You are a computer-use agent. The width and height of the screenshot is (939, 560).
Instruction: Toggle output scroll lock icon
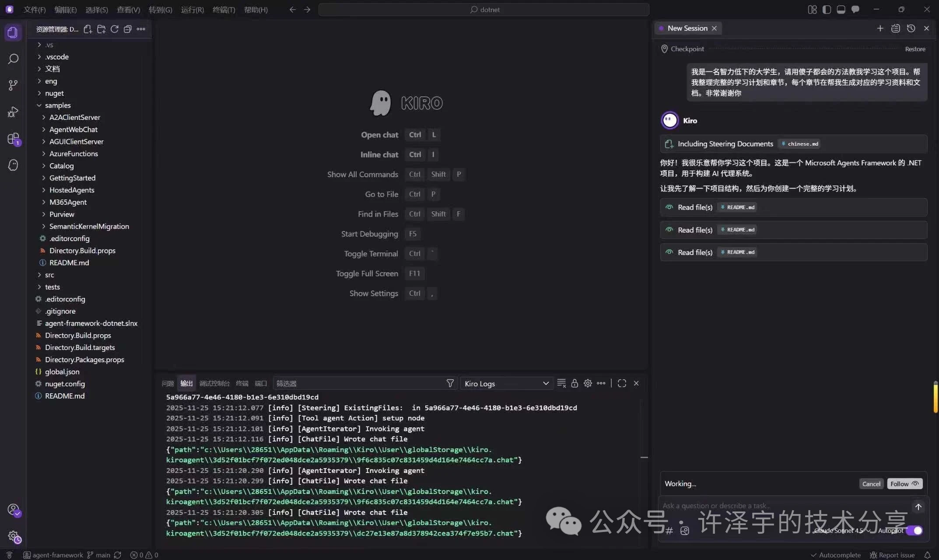point(575,383)
